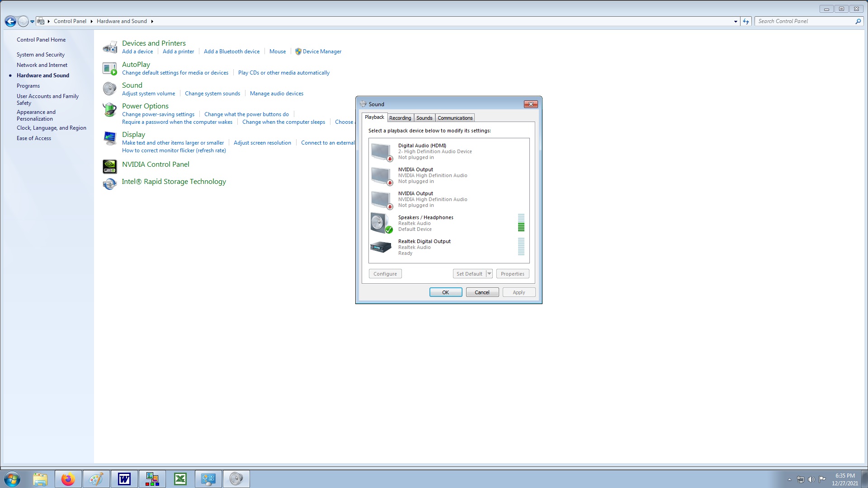Screen dimensions: 868x488
Task: Switch to the Sounds tab
Action: click(x=425, y=118)
